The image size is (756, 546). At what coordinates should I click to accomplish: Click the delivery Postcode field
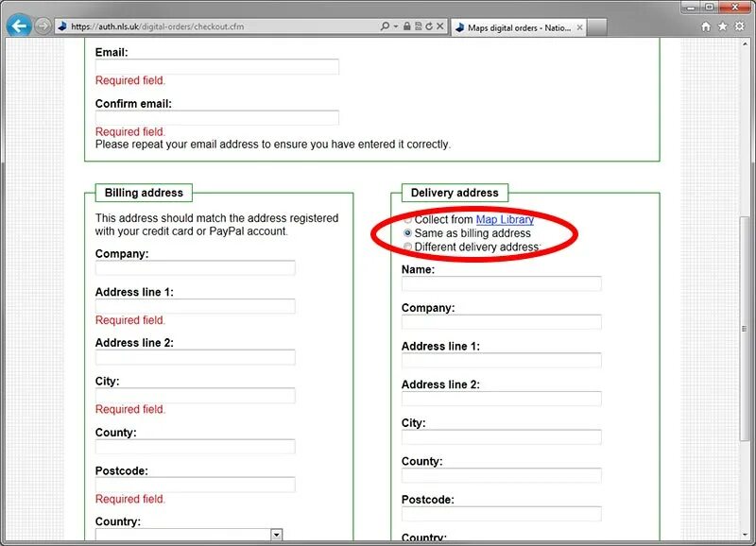[502, 514]
